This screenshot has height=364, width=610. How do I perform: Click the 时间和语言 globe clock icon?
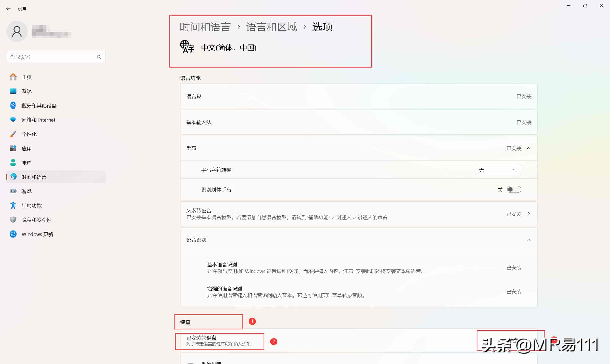(x=13, y=177)
